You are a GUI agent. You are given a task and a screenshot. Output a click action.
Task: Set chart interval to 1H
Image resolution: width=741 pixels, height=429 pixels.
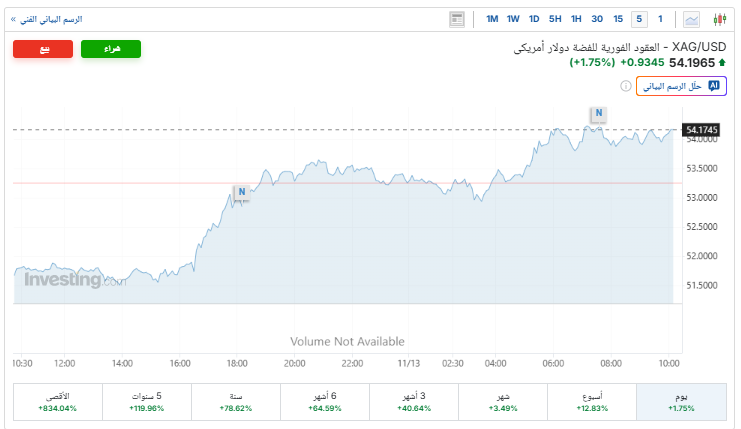[576, 19]
